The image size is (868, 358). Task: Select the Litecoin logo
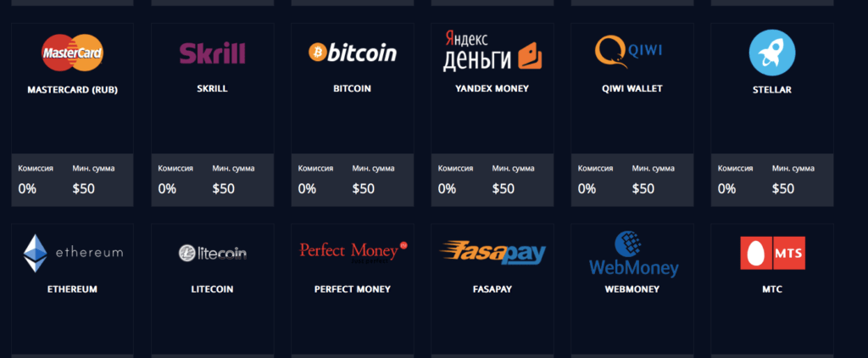pos(212,253)
